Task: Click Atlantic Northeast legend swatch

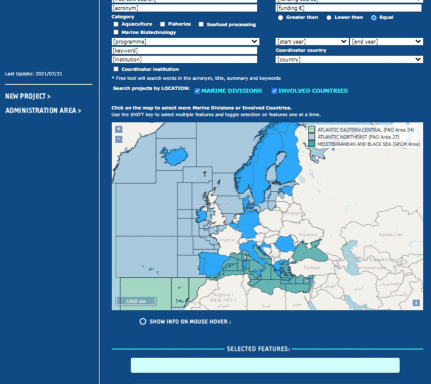Action: point(311,137)
